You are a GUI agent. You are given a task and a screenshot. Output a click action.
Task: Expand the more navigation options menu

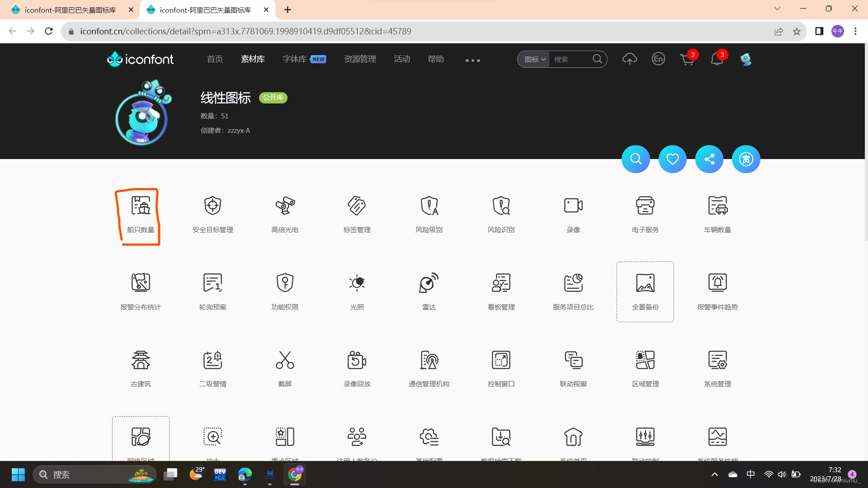472,60
